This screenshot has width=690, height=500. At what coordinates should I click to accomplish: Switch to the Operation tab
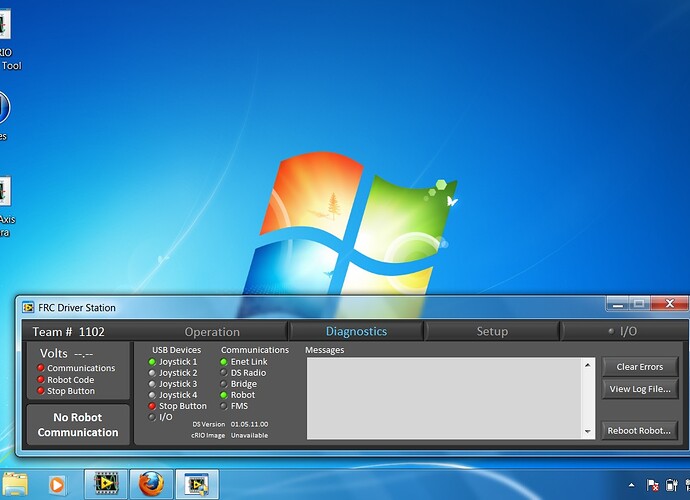click(212, 331)
